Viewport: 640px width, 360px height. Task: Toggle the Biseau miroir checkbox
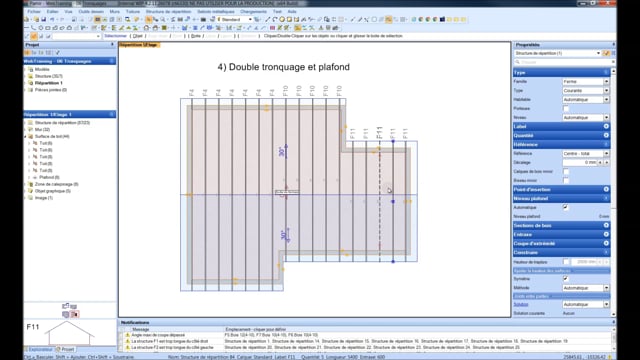[566, 180]
